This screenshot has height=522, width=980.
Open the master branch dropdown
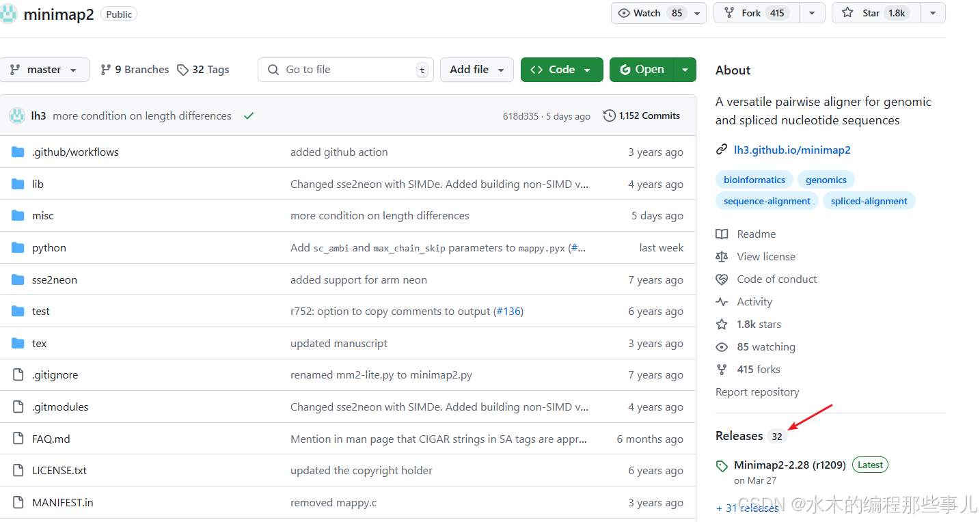pyautogui.click(x=45, y=70)
